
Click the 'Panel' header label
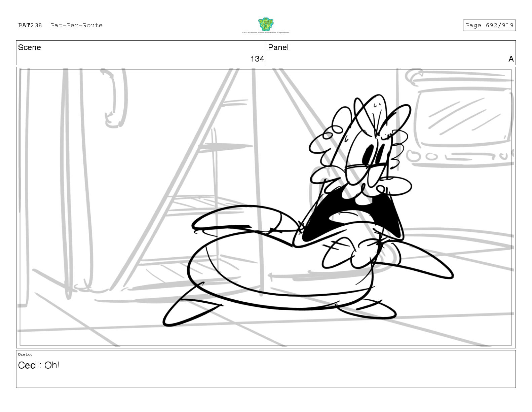[x=278, y=47]
